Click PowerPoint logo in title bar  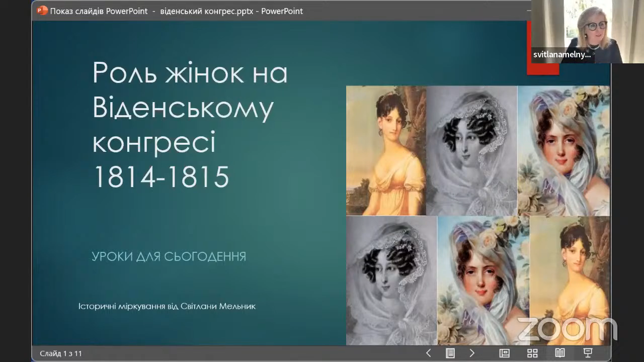42,11
